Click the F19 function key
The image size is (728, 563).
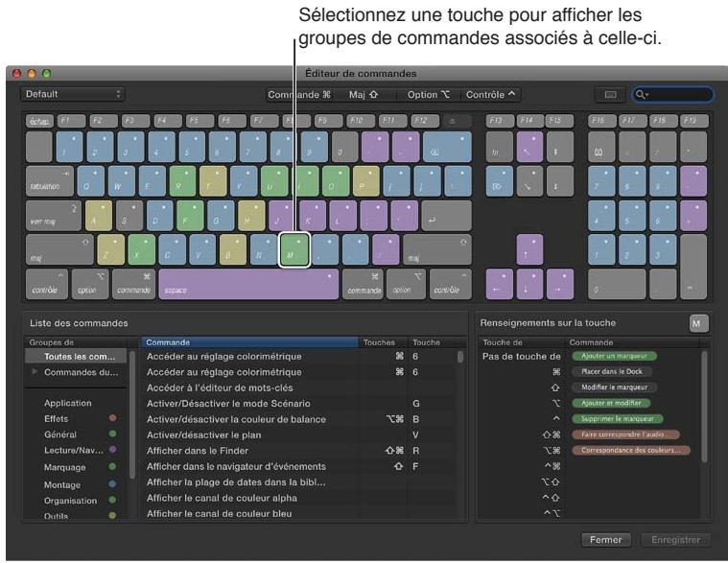point(694,121)
